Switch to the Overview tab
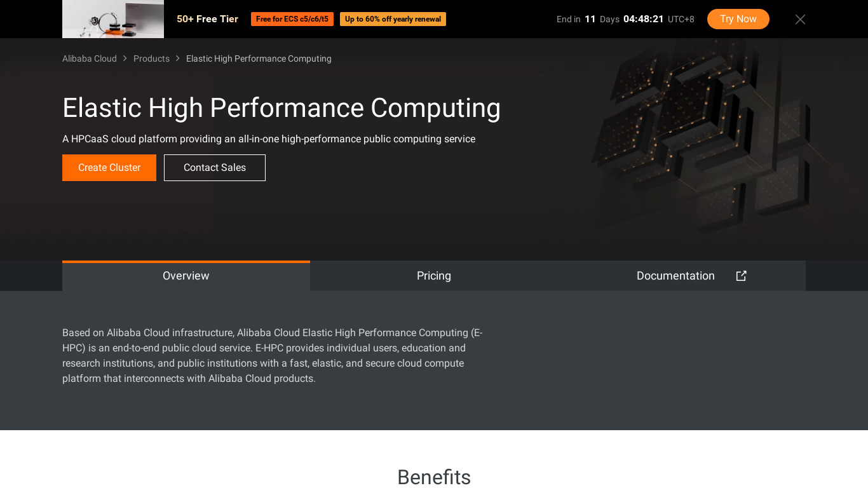868x488 pixels. (x=186, y=276)
